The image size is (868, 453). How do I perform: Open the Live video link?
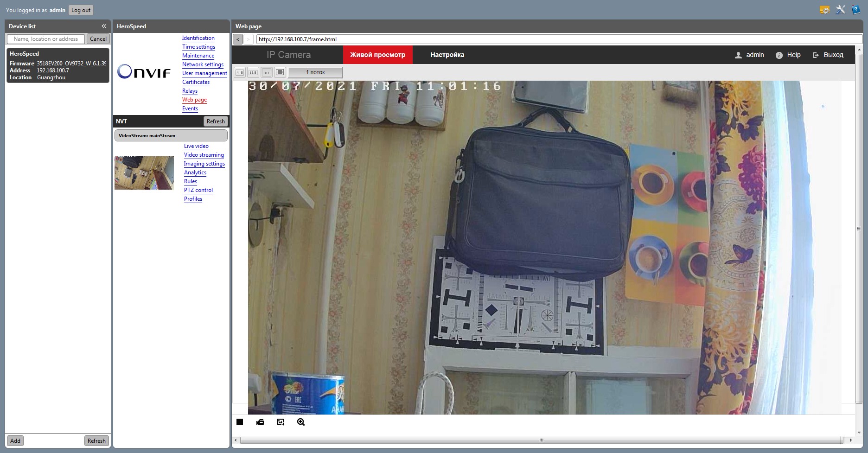196,146
